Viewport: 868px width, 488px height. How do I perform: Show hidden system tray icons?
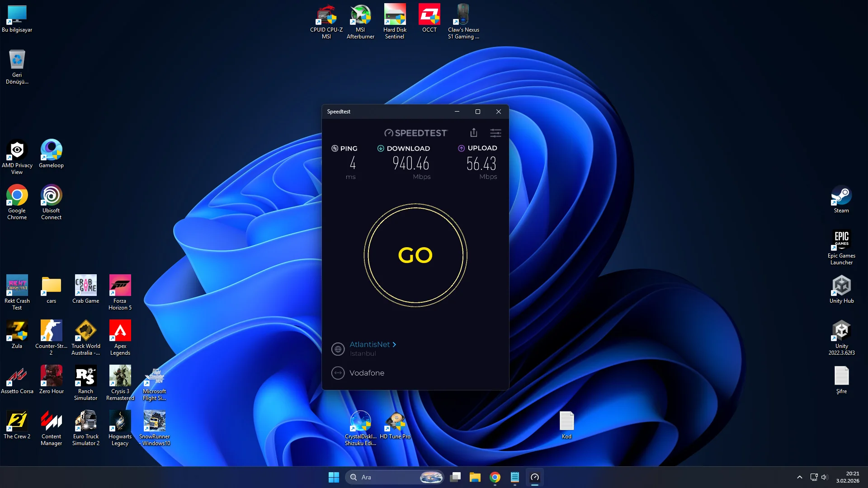pos(799,477)
